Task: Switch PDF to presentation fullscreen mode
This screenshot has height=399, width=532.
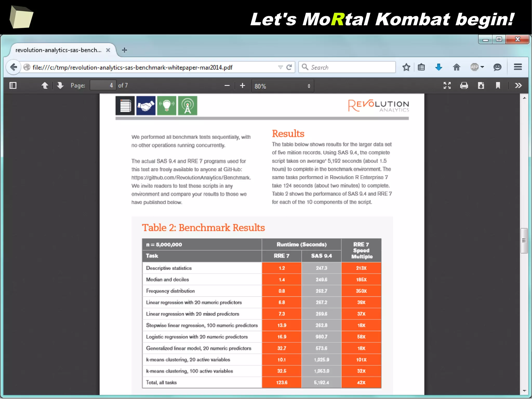Action: 447,86
